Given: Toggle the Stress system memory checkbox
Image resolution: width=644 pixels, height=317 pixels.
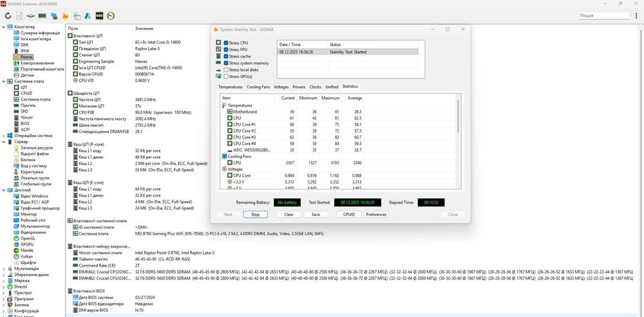Looking at the screenshot, I should click(x=226, y=63).
